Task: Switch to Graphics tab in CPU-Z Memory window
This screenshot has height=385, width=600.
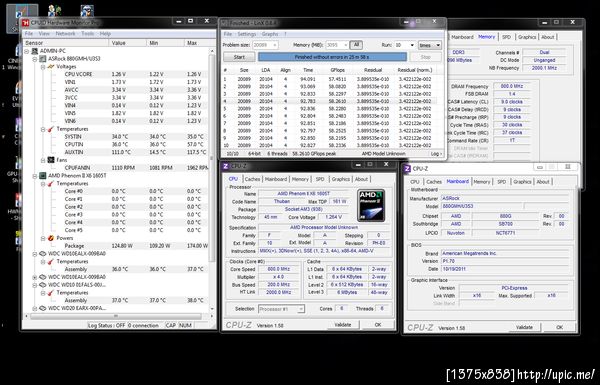Action: [527, 37]
